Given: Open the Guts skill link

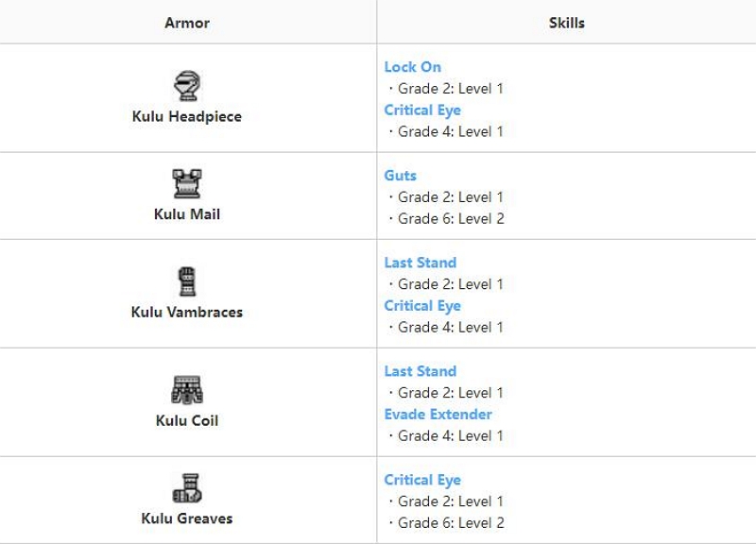Looking at the screenshot, I should coord(400,176).
